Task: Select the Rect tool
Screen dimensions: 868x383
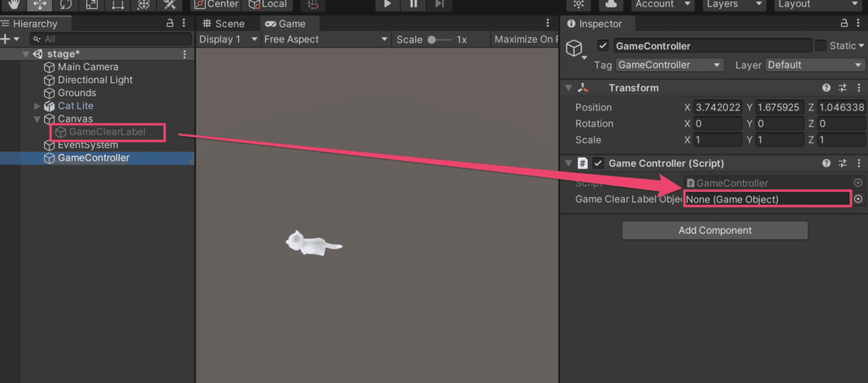Action: 118,4
